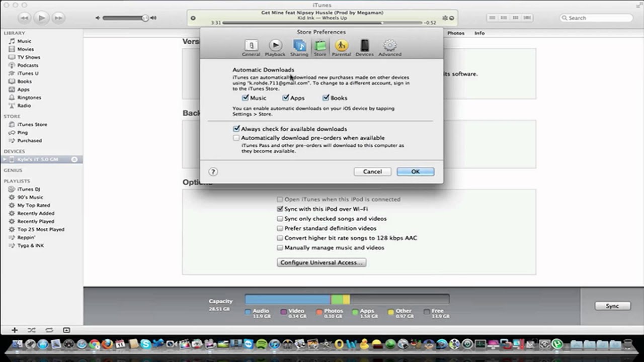Enable Convert higher bit rate songs option

tap(280, 238)
